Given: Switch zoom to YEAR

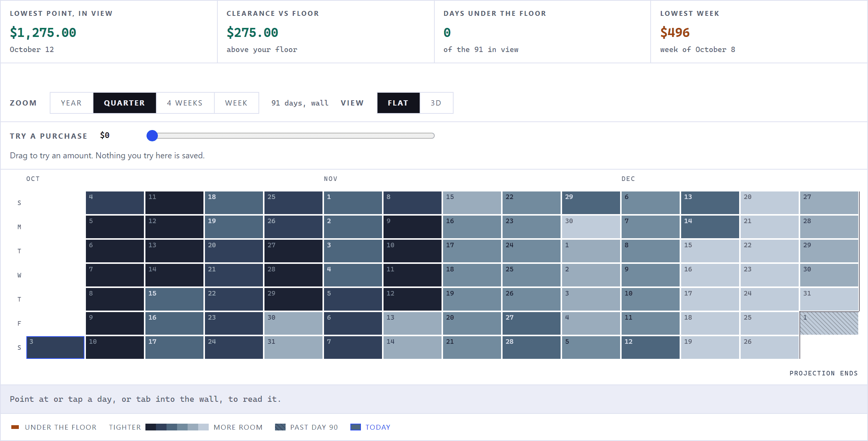Looking at the screenshot, I should [x=72, y=103].
